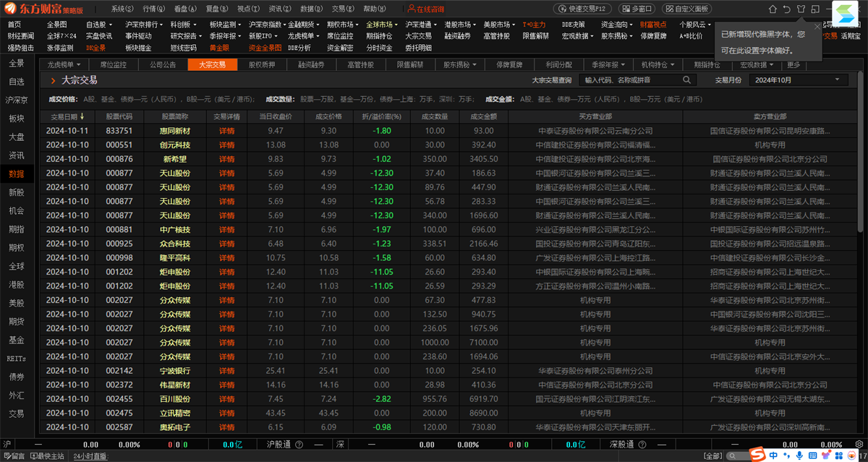Click the 快速交易F12 button
This screenshot has width=868, height=462.
(x=584, y=9)
